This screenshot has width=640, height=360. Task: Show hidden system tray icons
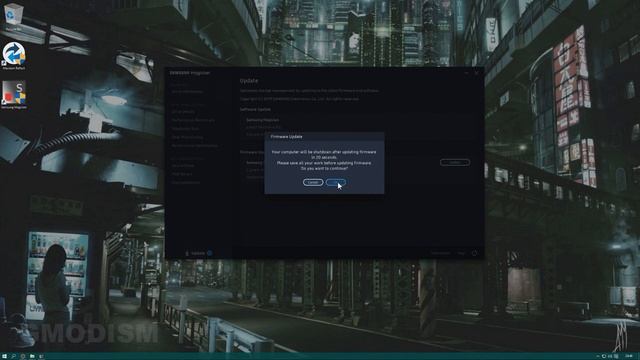coord(598,356)
